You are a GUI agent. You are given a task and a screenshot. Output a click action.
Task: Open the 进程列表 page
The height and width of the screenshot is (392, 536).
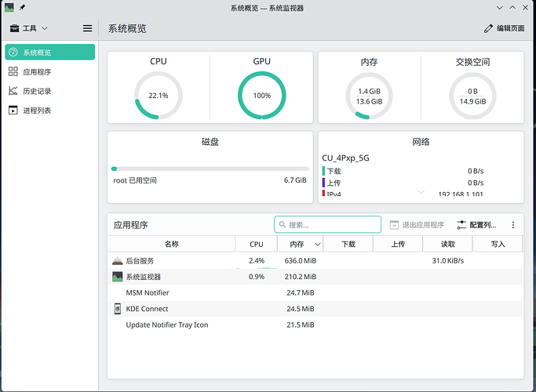coord(49,111)
